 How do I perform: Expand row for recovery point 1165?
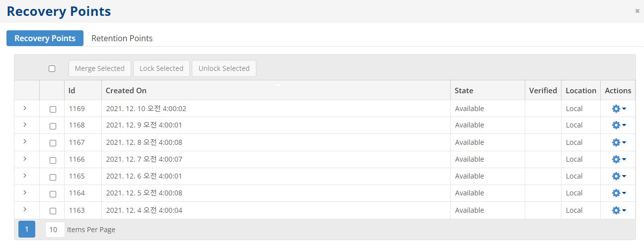(x=25, y=176)
